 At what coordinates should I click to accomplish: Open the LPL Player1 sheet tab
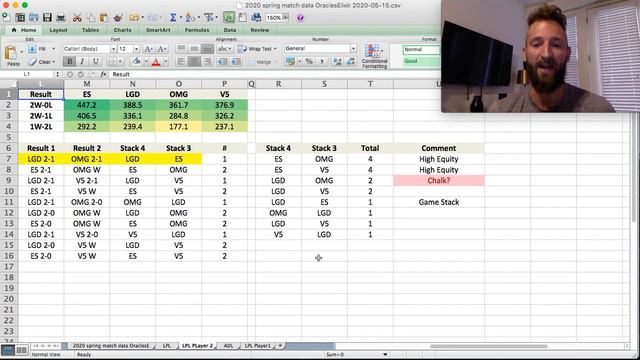click(258, 346)
